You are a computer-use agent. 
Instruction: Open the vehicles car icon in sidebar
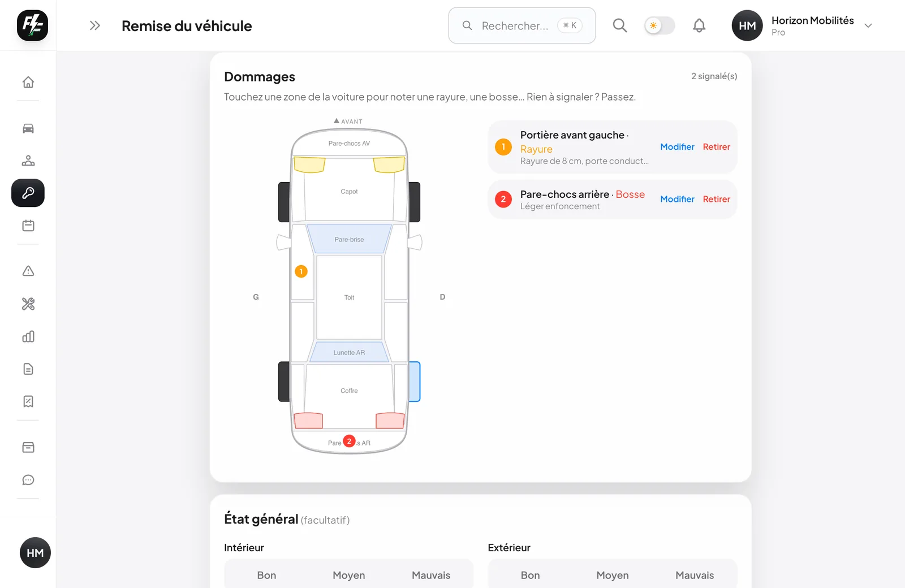coord(28,128)
